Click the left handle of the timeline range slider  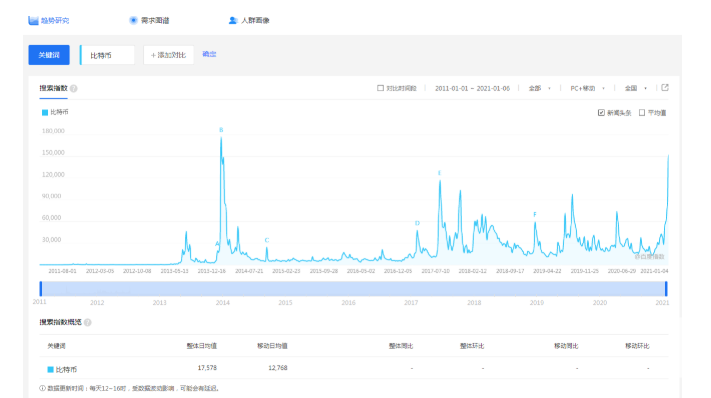[41, 289]
